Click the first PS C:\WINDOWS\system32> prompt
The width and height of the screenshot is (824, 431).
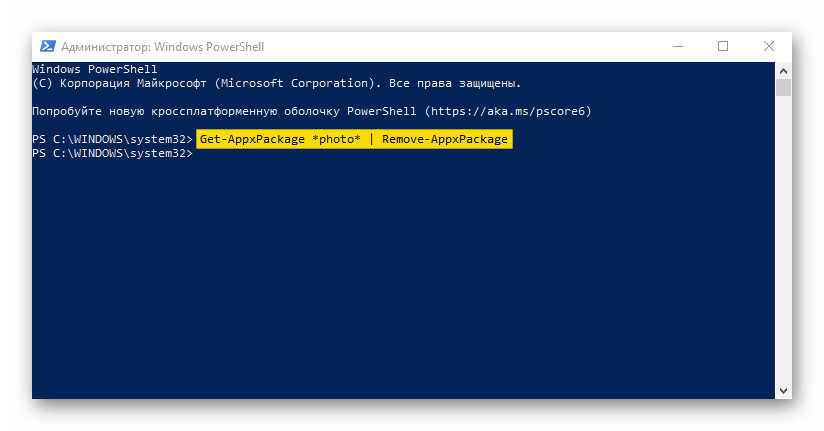pos(112,139)
